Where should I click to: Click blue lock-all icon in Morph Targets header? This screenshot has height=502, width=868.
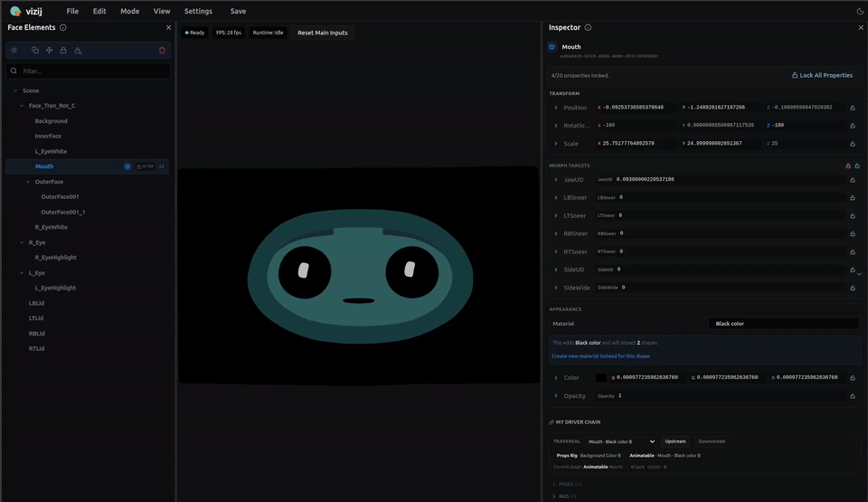857,166
